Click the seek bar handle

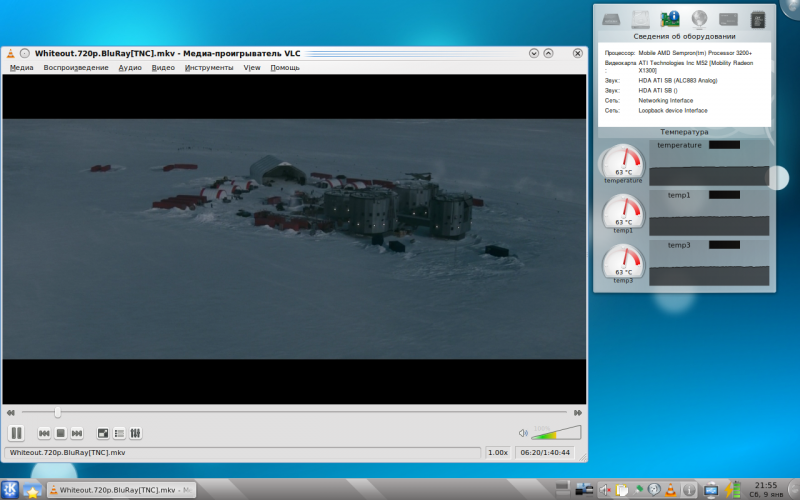[x=58, y=412]
